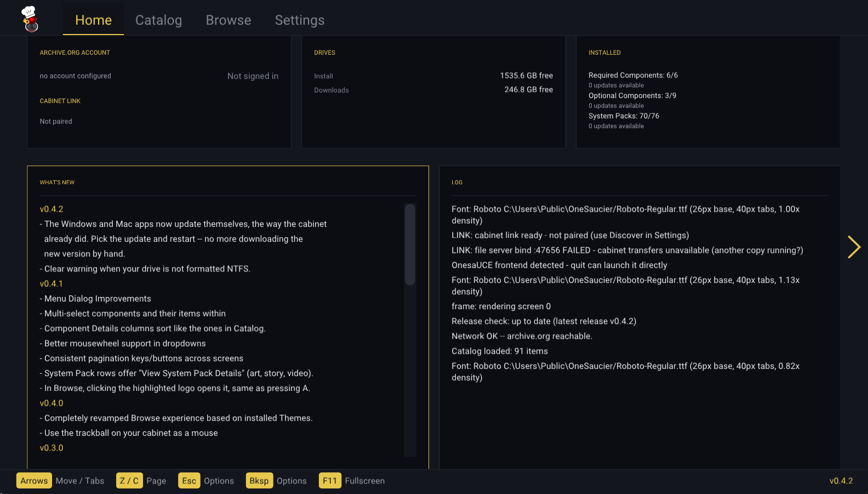
Task: Click System Packs: 70/76 line
Action: pos(624,116)
